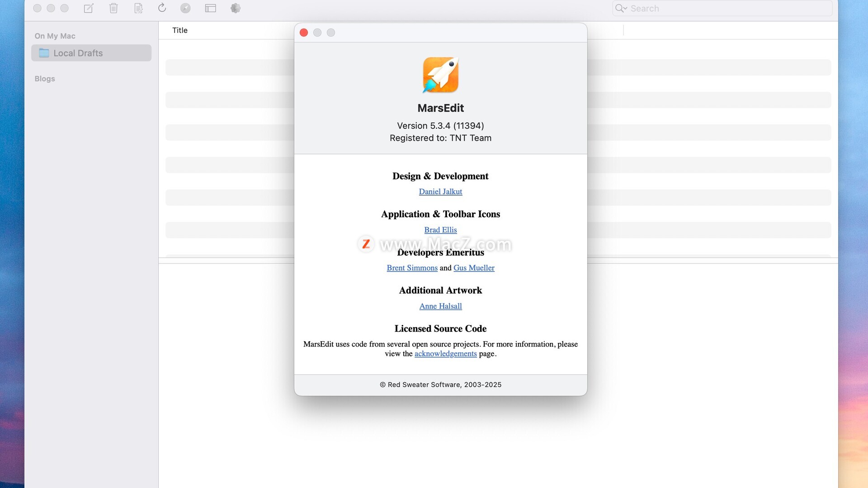Click the Red Sweater Software copyright text

[x=440, y=385]
